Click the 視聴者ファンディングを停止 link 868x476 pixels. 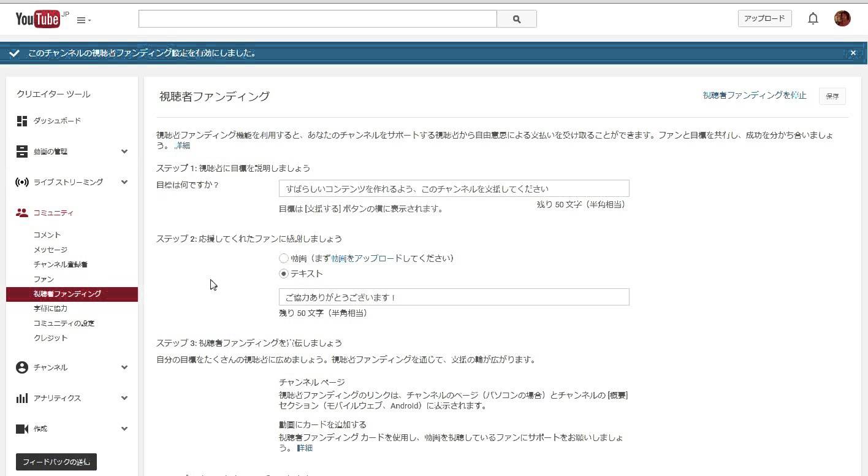pos(754,96)
